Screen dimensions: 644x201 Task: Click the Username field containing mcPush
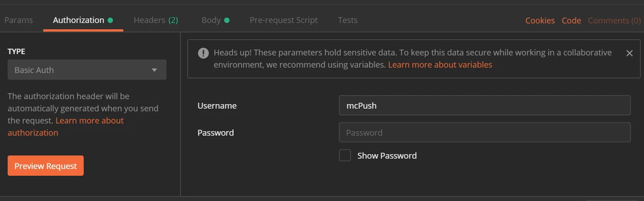point(484,105)
